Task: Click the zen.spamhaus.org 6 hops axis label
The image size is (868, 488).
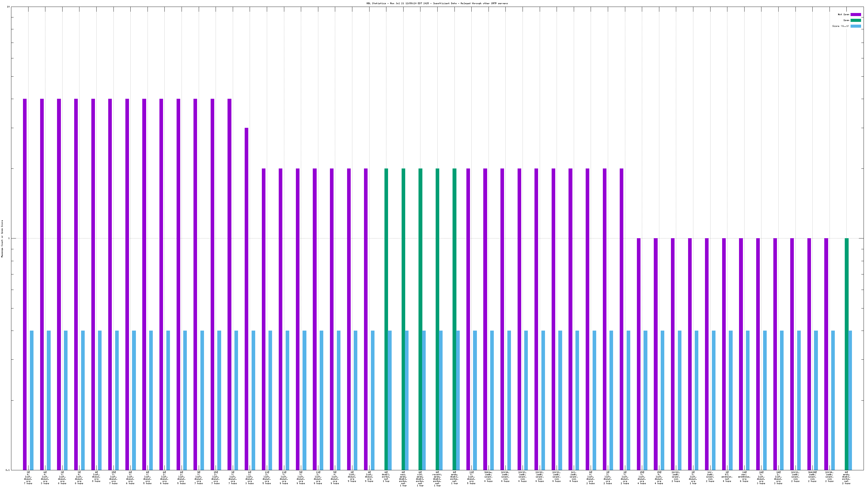Action: (x=744, y=477)
